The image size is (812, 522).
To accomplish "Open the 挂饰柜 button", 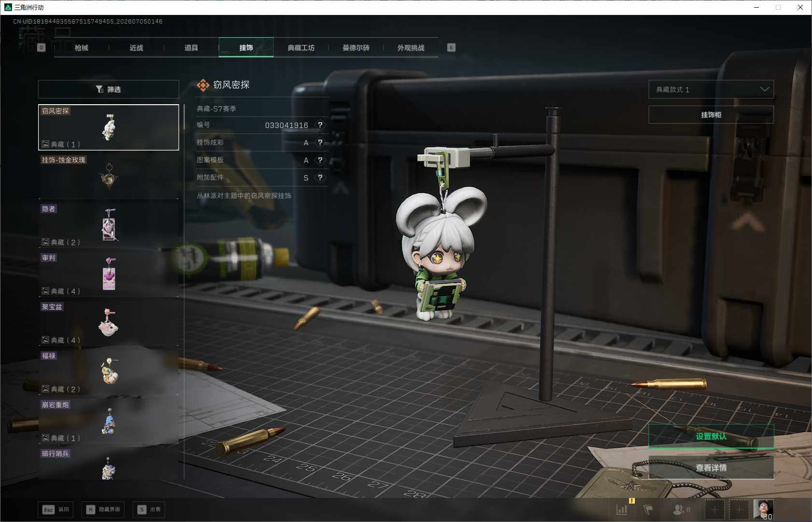I will [x=711, y=115].
